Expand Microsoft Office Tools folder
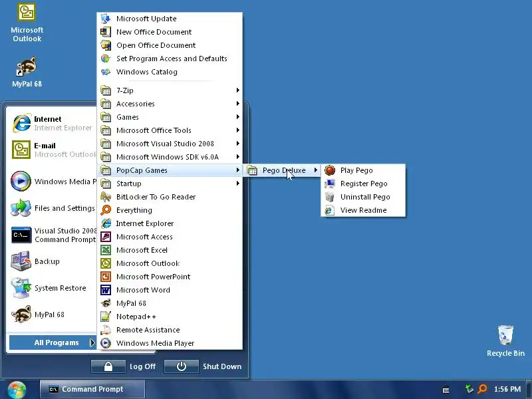 click(x=170, y=130)
